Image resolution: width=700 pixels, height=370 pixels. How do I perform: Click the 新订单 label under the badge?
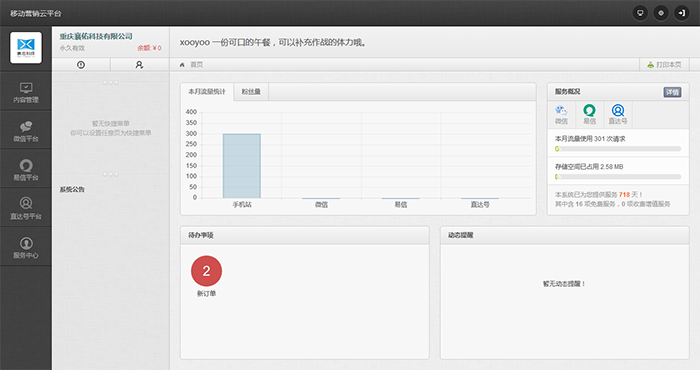206,293
